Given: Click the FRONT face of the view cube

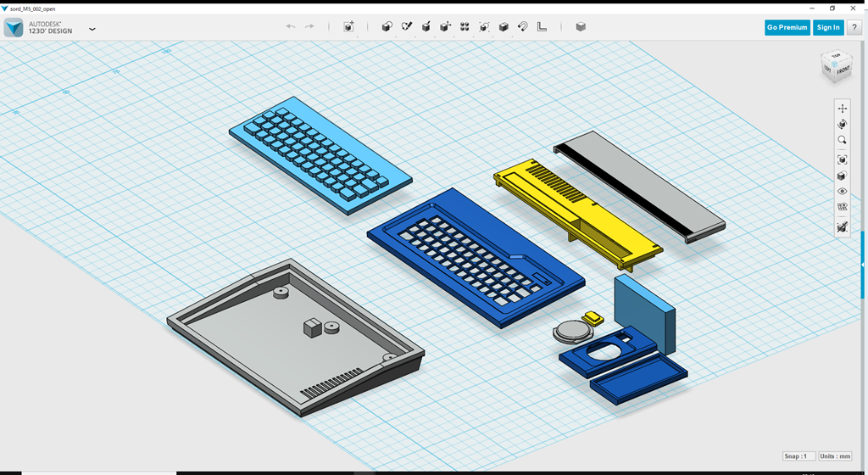Looking at the screenshot, I should 843,71.
